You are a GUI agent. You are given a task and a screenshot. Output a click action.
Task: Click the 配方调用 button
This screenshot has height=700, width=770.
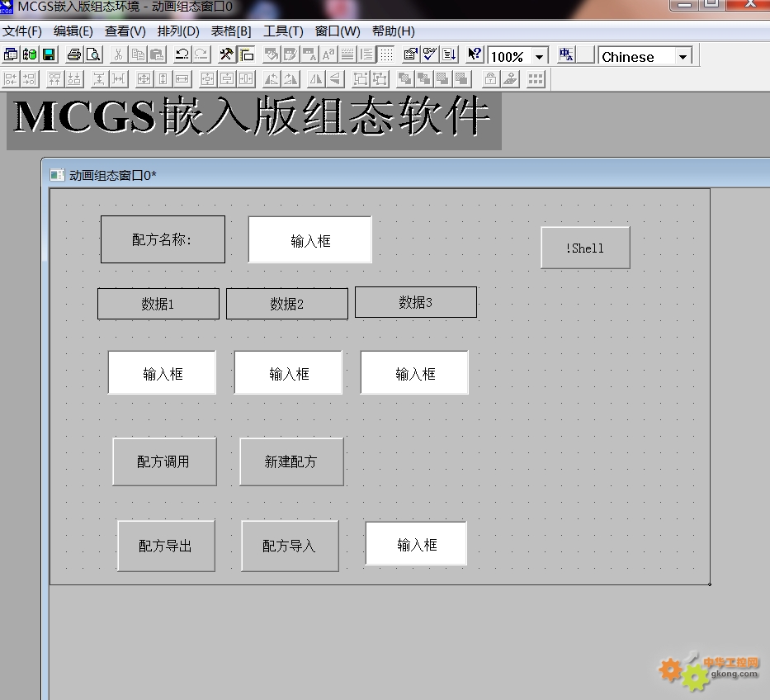[x=164, y=461]
